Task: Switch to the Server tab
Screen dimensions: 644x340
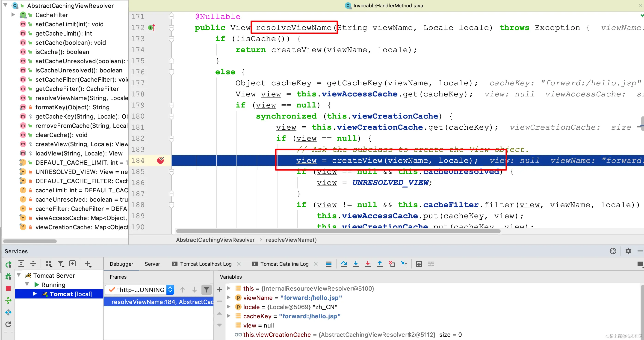Action: [x=152, y=264]
